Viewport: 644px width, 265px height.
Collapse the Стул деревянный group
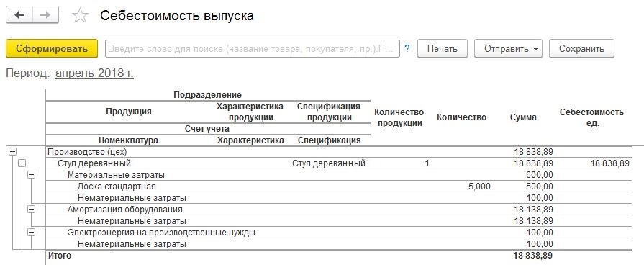(22, 163)
